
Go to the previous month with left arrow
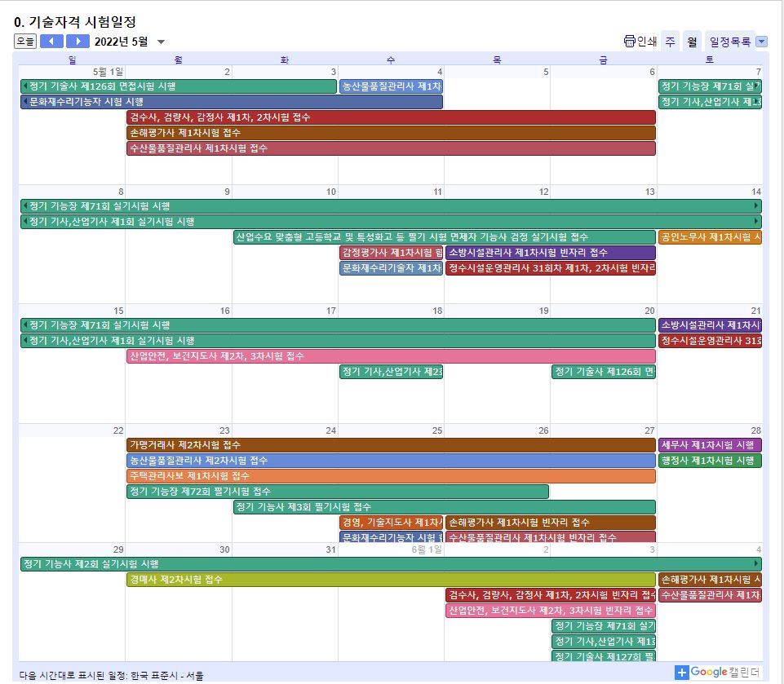[x=51, y=42]
